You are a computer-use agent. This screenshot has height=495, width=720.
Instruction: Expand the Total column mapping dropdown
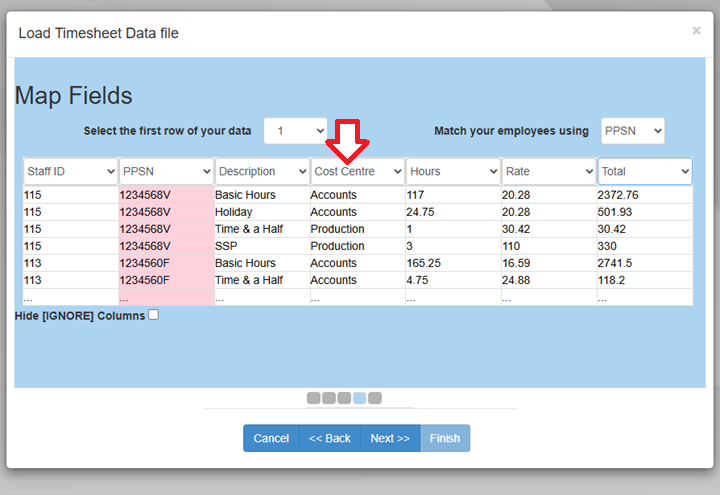click(645, 171)
